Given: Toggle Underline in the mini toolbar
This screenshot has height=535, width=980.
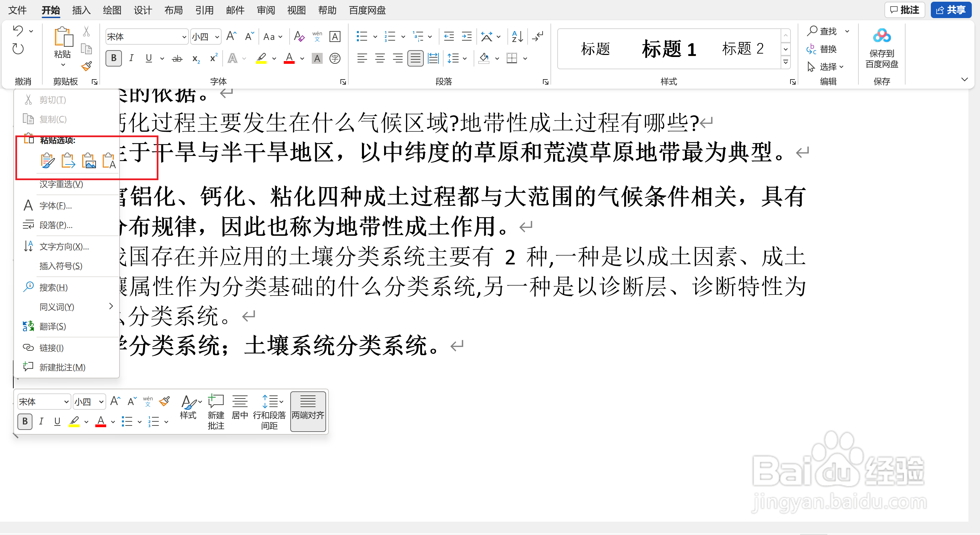Looking at the screenshot, I should tap(57, 421).
